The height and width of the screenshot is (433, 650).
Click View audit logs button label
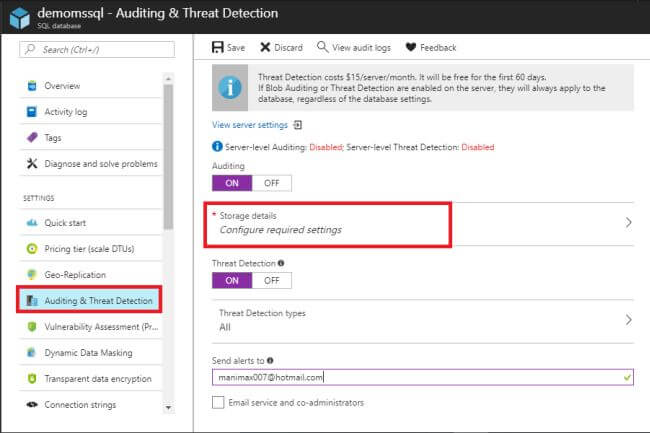[361, 48]
